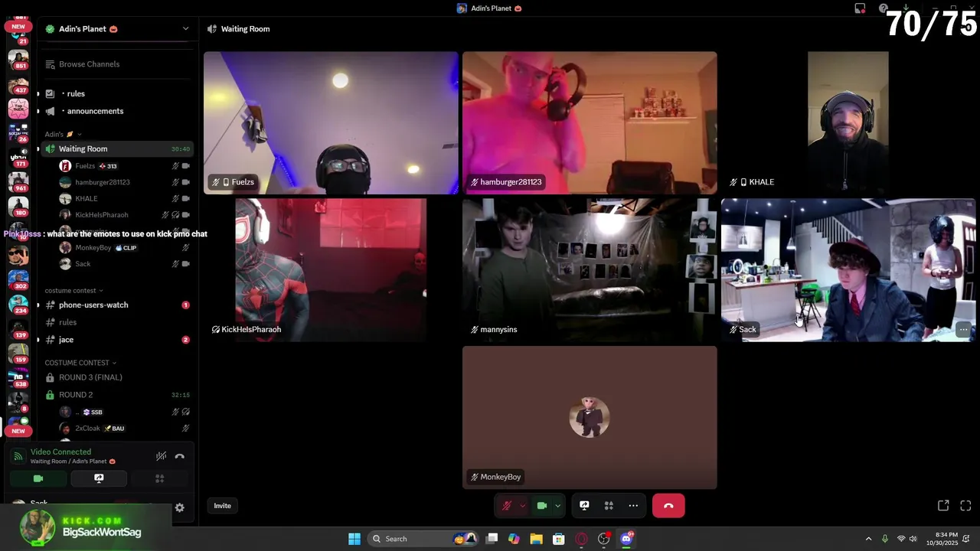Screen dimensions: 980x551
Task: Open server with 180 badge
Action: [x=18, y=207]
